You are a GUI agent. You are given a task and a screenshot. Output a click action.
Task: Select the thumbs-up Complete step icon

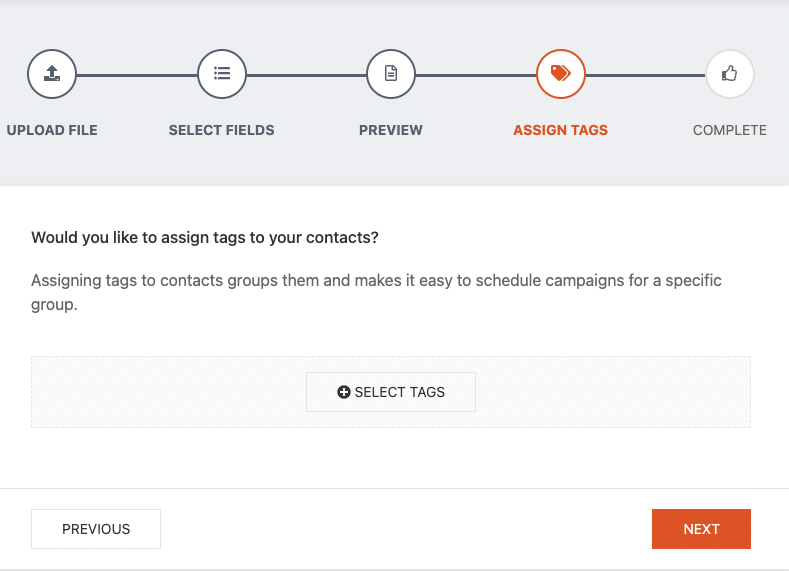tap(729, 74)
